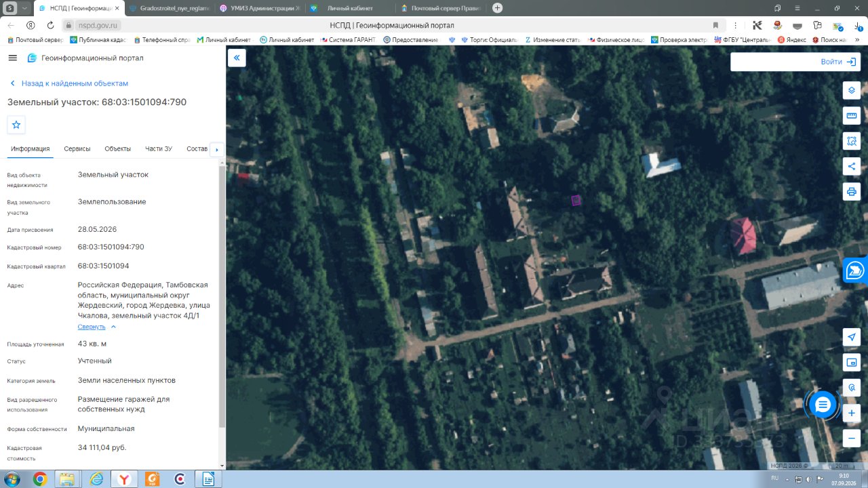Zoom out the map with minus

pos(852,438)
